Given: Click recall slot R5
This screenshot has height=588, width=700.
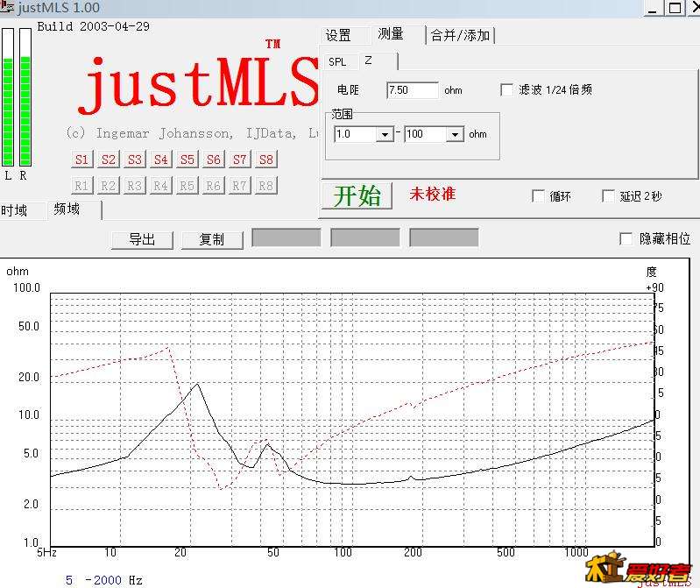Looking at the screenshot, I should [187, 185].
